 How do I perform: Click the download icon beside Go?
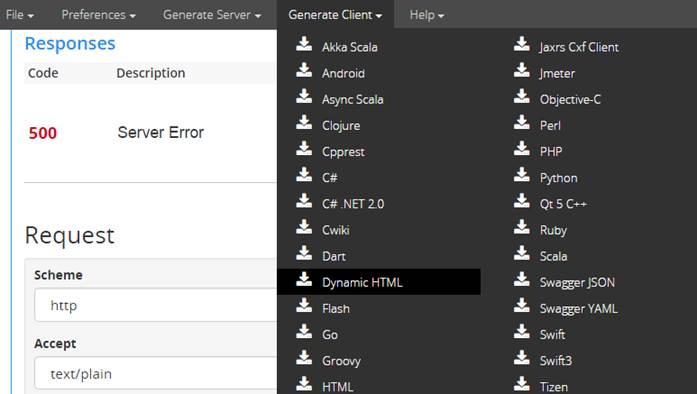coord(304,332)
